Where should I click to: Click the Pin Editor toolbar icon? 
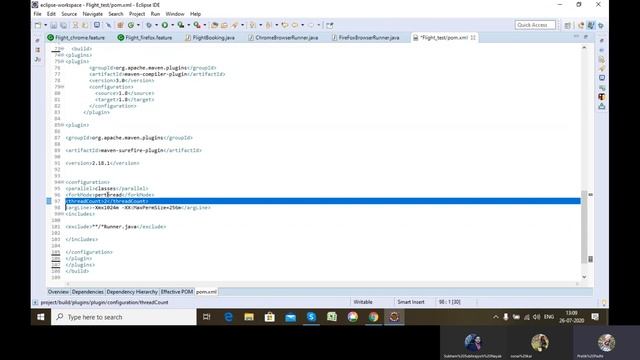[330, 25]
